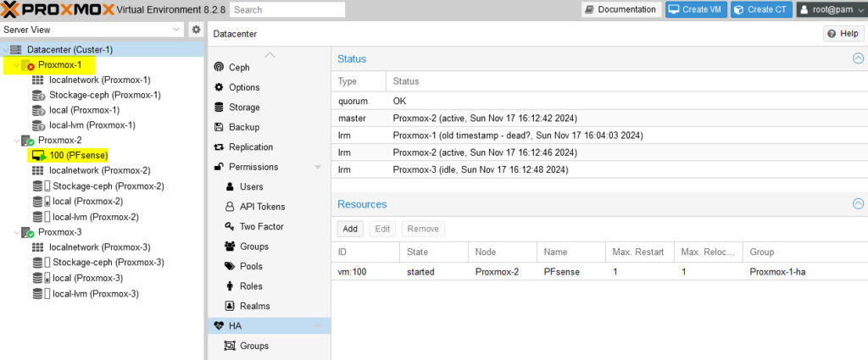868x360 pixels.
Task: Collapse the Resources panel
Action: (x=858, y=204)
